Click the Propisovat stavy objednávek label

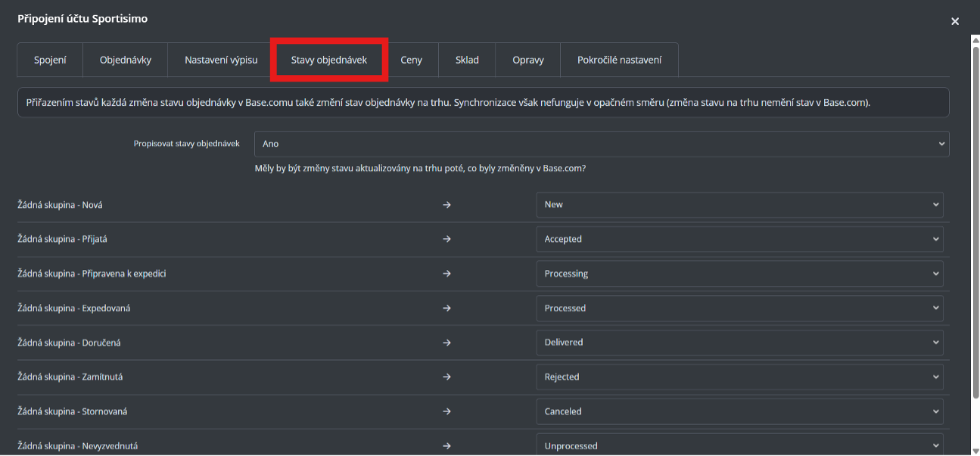pos(187,143)
